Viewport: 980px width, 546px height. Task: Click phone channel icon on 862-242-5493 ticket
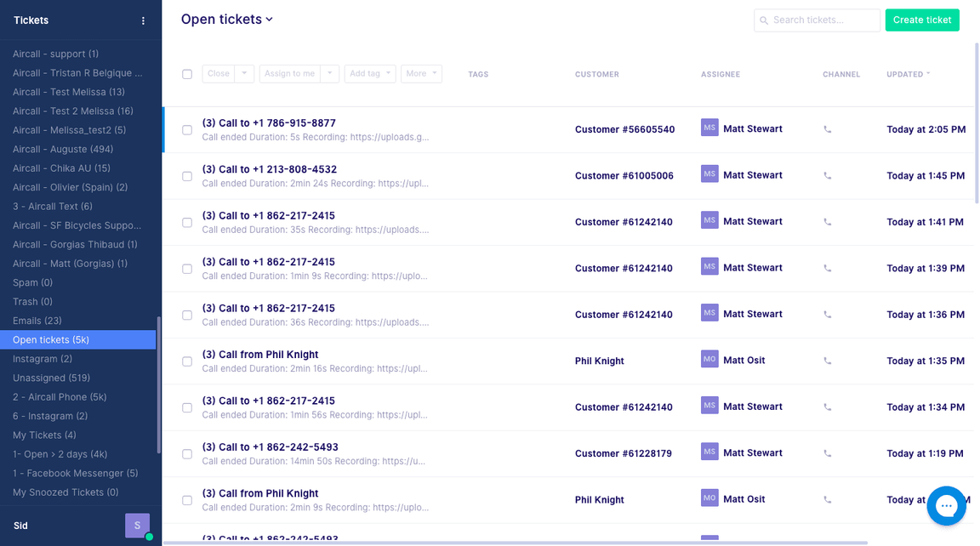828,453
